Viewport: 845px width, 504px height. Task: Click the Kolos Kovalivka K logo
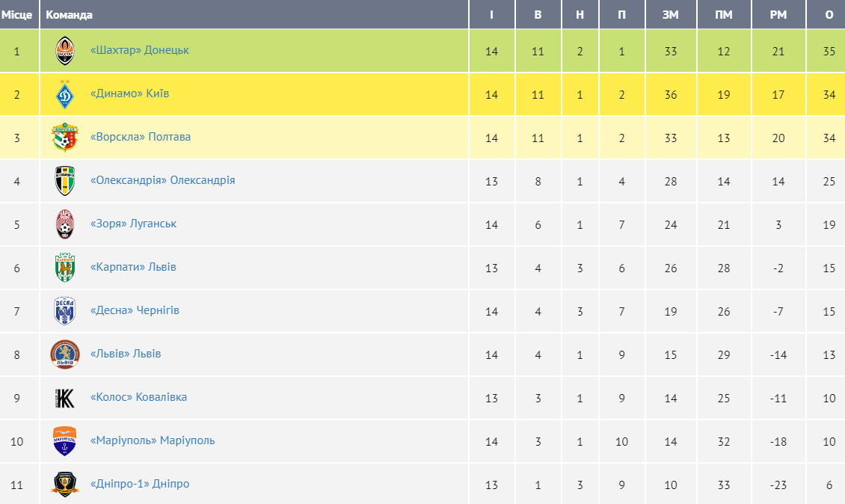pos(65,398)
